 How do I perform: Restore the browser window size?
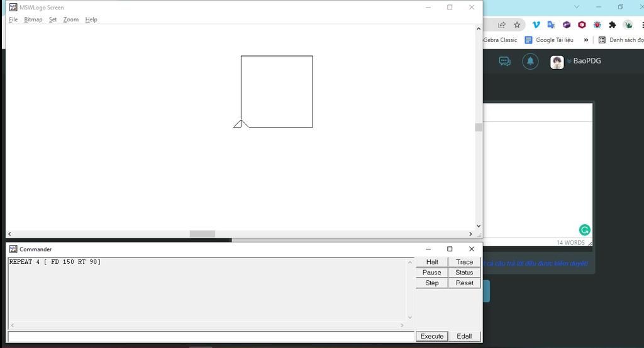620,7
